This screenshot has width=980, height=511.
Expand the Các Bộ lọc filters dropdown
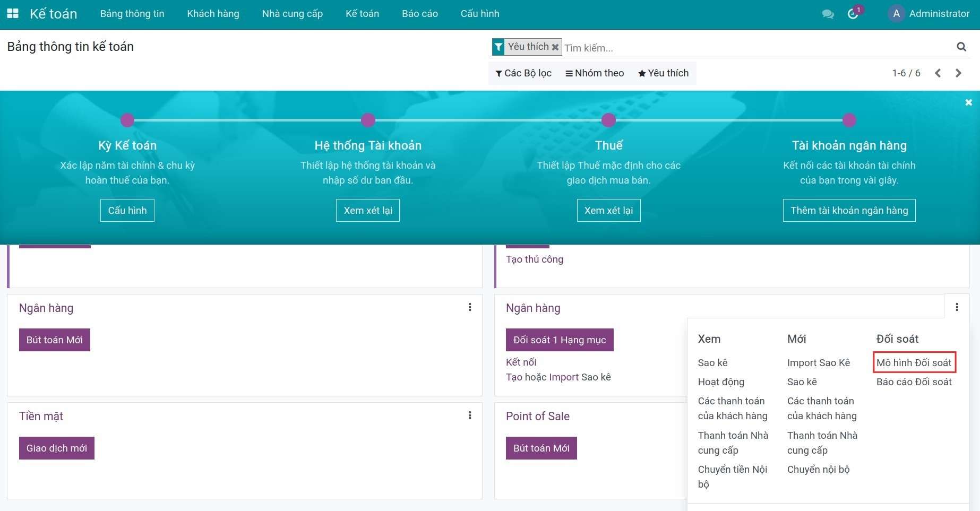click(523, 73)
